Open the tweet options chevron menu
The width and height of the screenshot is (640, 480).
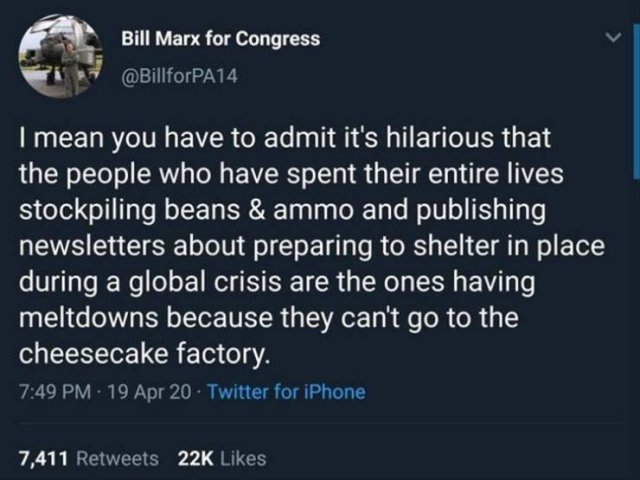pyautogui.click(x=613, y=38)
